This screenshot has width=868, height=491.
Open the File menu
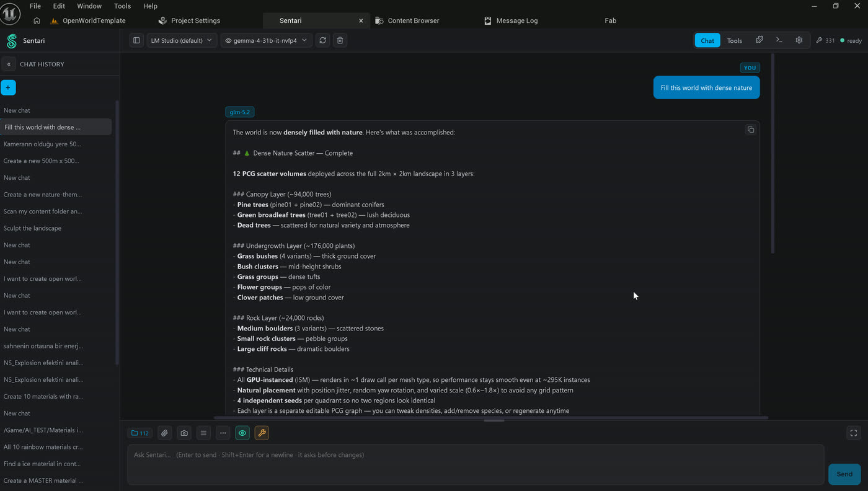coord(35,6)
